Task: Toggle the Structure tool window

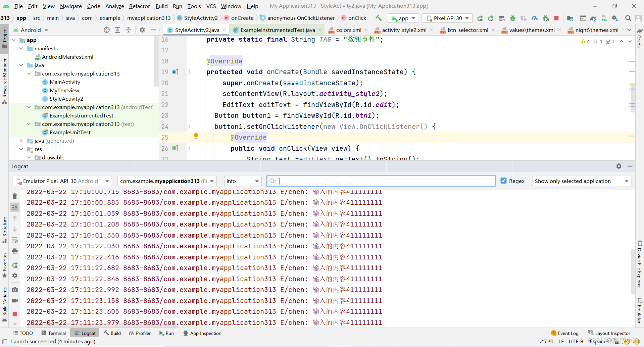Action: (5, 230)
